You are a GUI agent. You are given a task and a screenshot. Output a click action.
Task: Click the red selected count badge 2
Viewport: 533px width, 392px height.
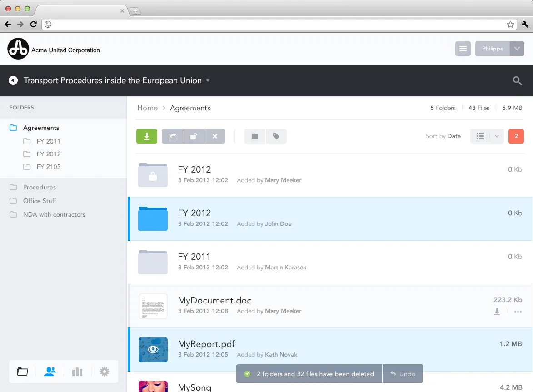pyautogui.click(x=516, y=136)
